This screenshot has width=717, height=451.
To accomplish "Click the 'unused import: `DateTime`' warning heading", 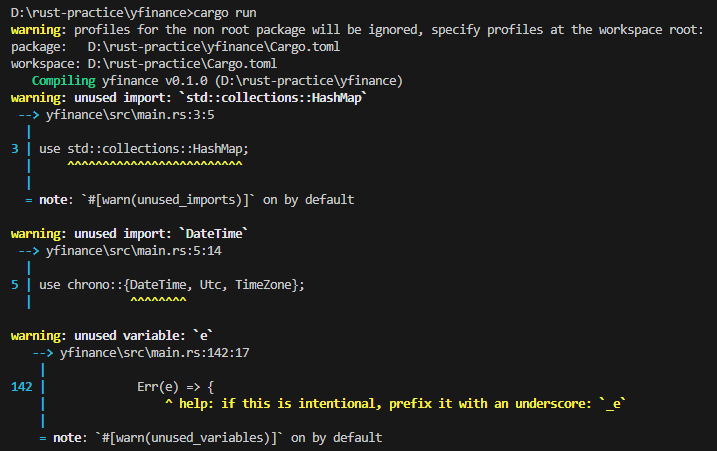I will 161,234.
